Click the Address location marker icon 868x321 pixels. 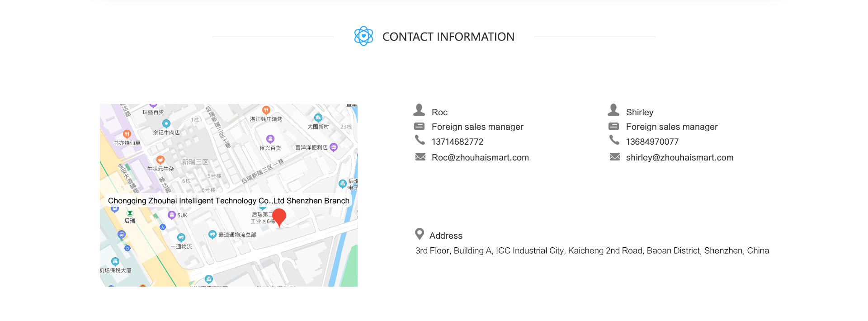coord(420,234)
